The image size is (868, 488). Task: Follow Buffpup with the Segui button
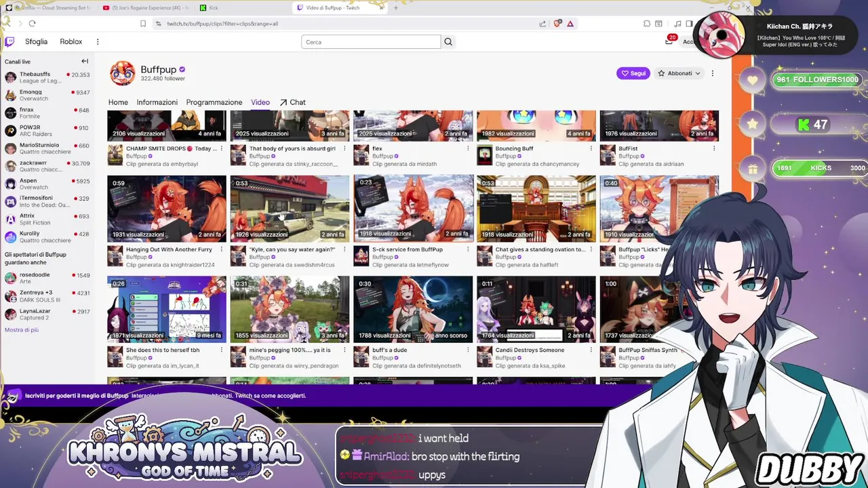click(633, 73)
